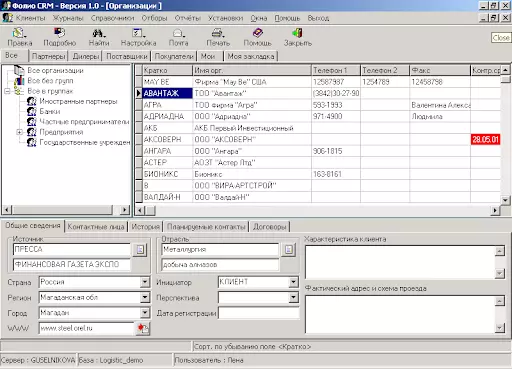Click the WWW field with www.steel.orel.ru
This screenshot has width=512, height=369.
[87, 328]
